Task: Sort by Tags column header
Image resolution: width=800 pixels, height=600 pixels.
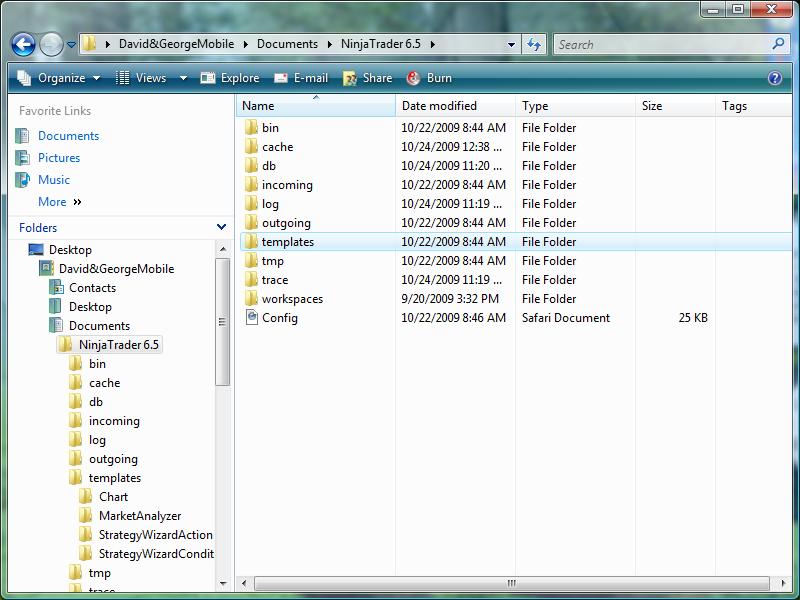Action: pos(754,106)
